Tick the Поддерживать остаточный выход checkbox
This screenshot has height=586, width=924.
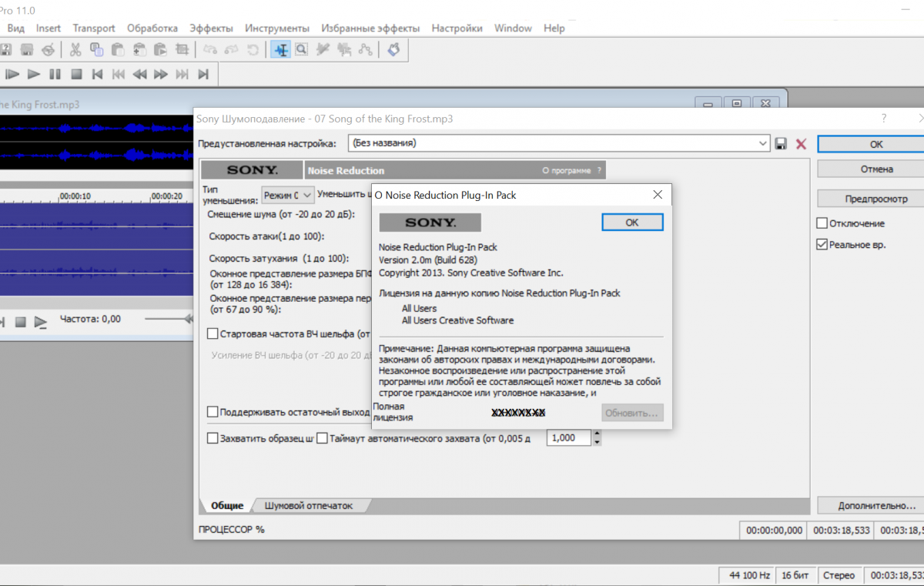point(213,412)
